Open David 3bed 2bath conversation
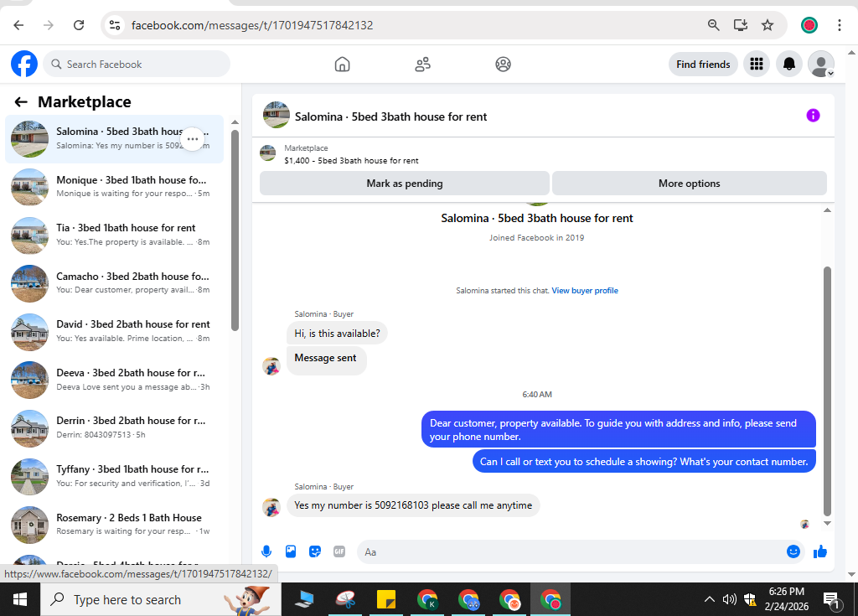The height and width of the screenshot is (616, 858). (114, 331)
